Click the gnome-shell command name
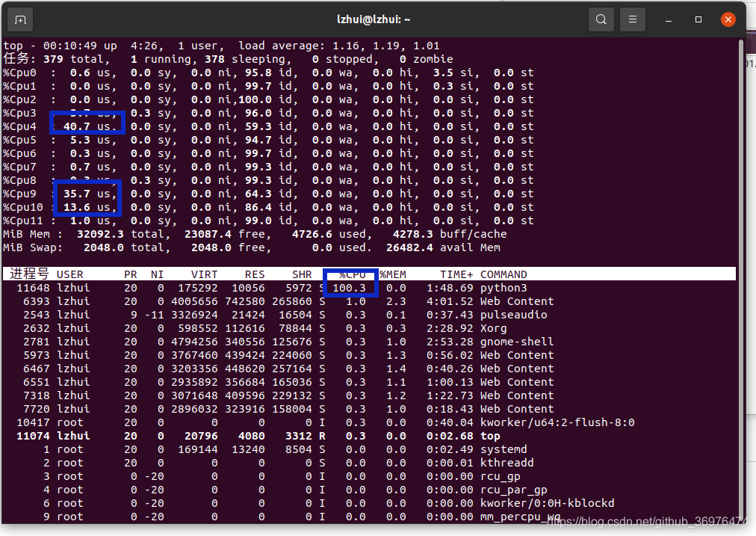 [517, 342]
